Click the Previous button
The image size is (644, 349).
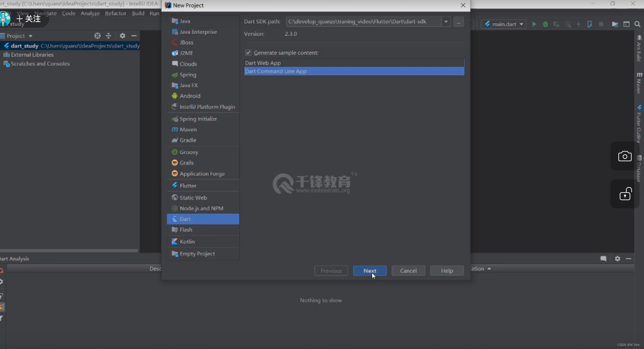point(331,271)
